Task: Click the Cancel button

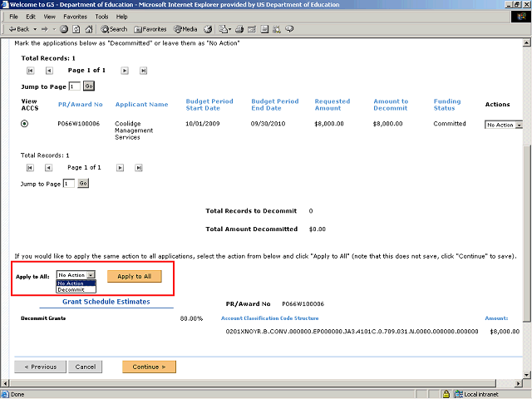Action: (x=85, y=367)
